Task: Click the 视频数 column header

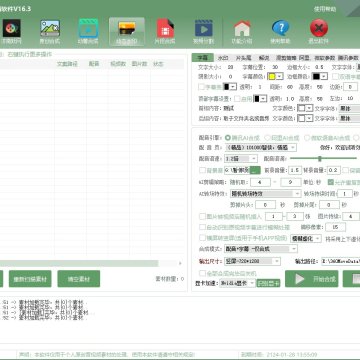Action: (118, 64)
